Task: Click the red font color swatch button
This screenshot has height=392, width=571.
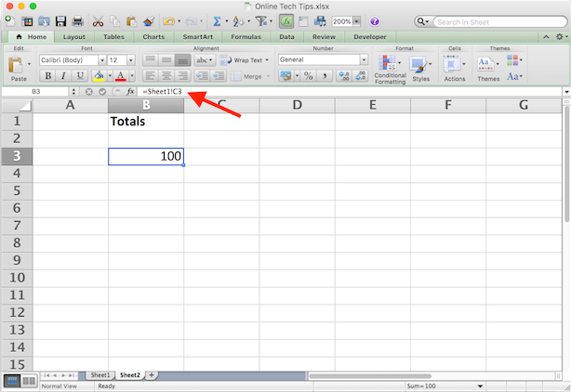Action: point(121,76)
